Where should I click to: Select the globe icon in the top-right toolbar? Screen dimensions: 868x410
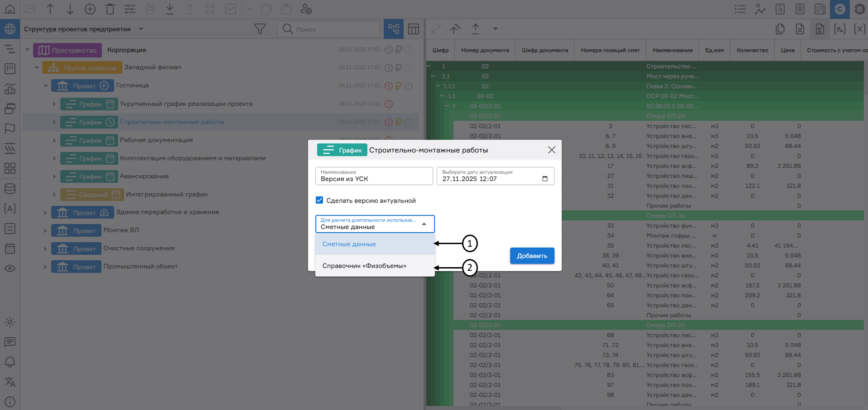pos(800,9)
